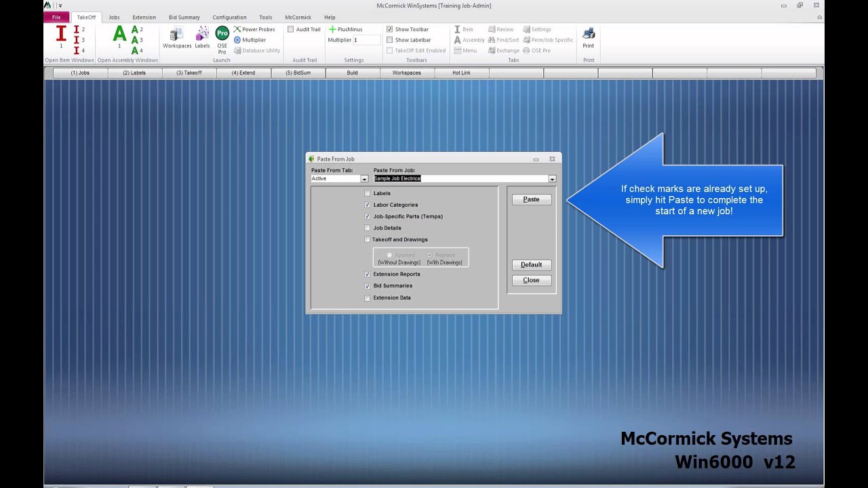The image size is (868, 488).
Task: Open Item Window 2
Action: pyautogui.click(x=78, y=30)
